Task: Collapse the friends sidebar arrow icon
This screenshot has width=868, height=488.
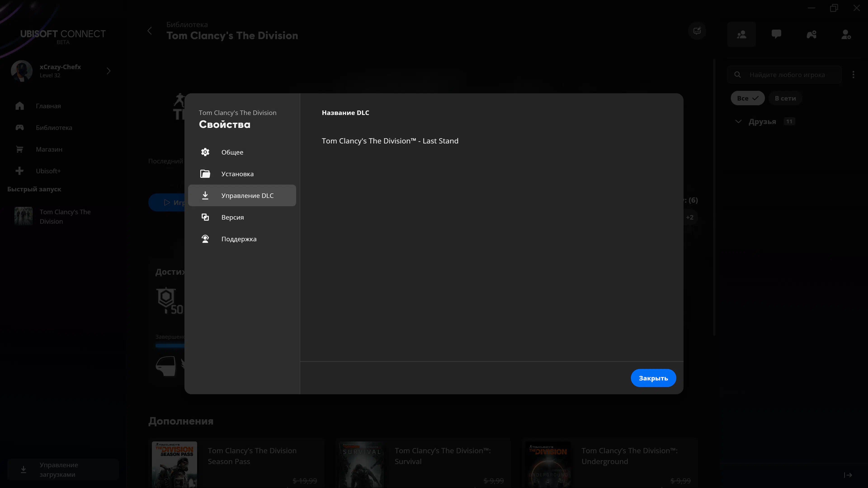Action: [848, 475]
